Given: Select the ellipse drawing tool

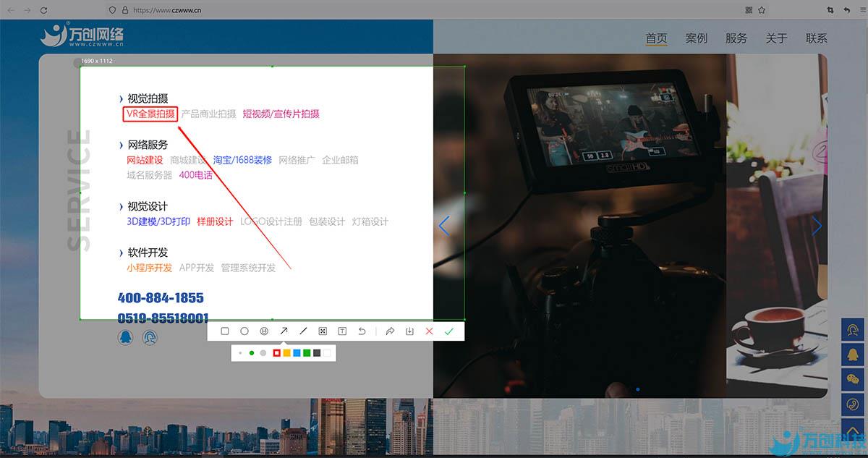Looking at the screenshot, I should pos(244,331).
